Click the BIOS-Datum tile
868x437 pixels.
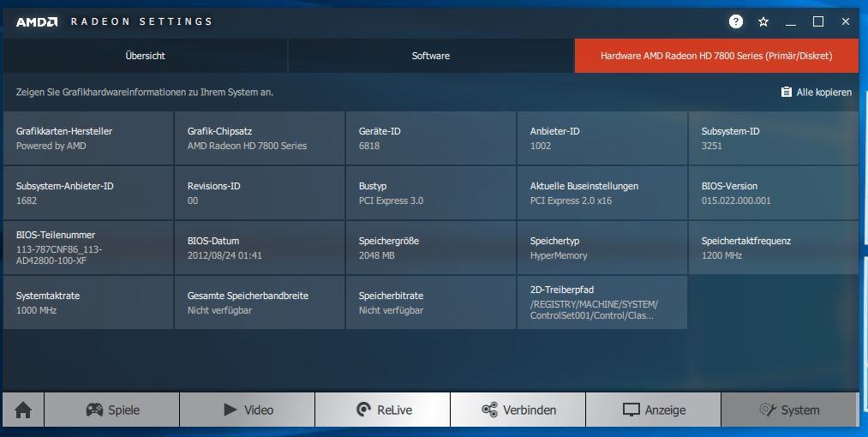click(x=260, y=248)
